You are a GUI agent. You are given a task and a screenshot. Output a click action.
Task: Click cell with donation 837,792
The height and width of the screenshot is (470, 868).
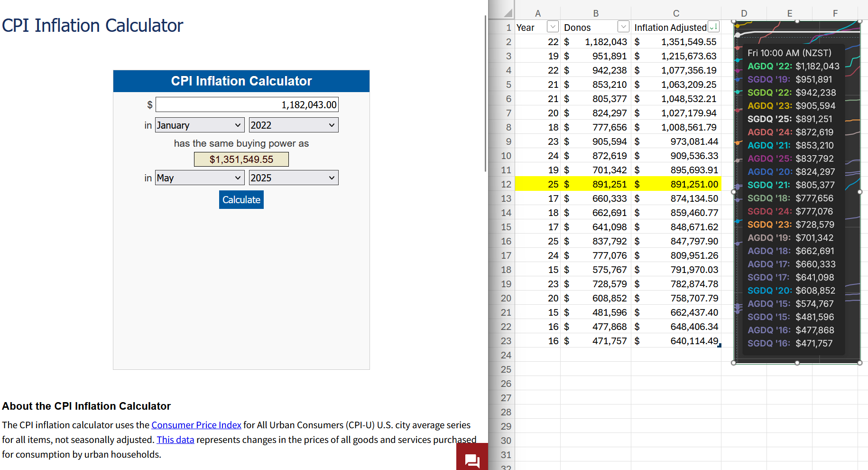(596, 241)
